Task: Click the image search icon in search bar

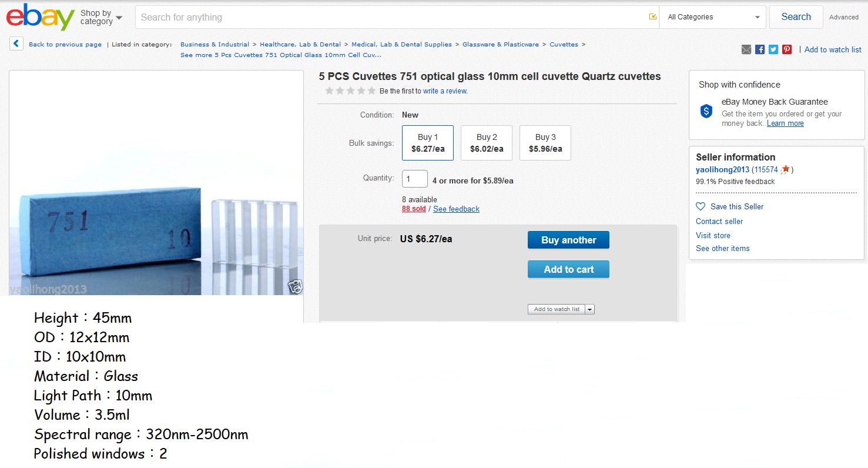Action: point(652,17)
